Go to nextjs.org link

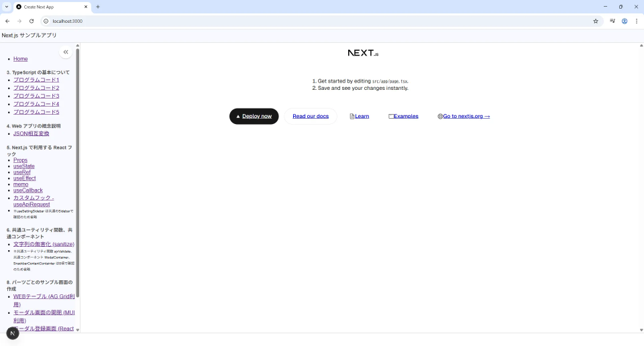click(464, 116)
